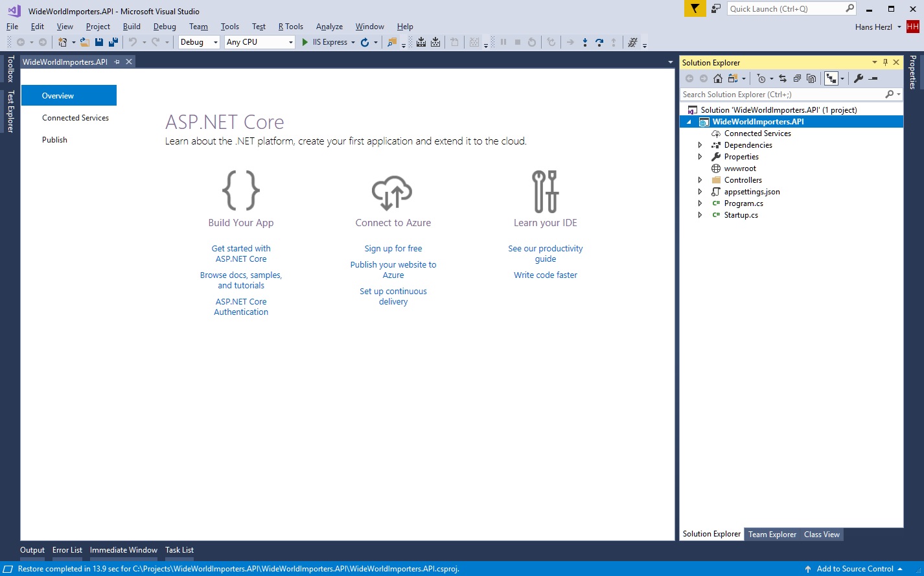Toggle the solution tree view mode button
924x576 pixels.
(x=831, y=78)
